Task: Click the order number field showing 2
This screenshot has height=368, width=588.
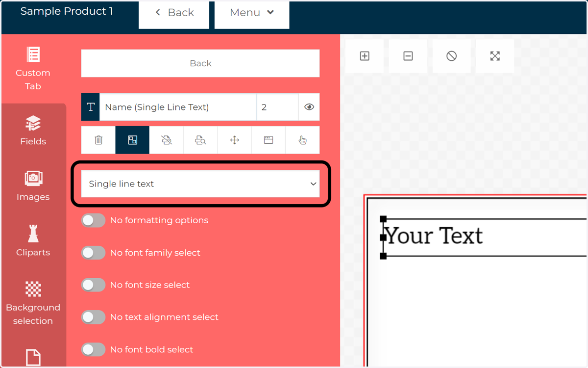Action: click(x=277, y=107)
